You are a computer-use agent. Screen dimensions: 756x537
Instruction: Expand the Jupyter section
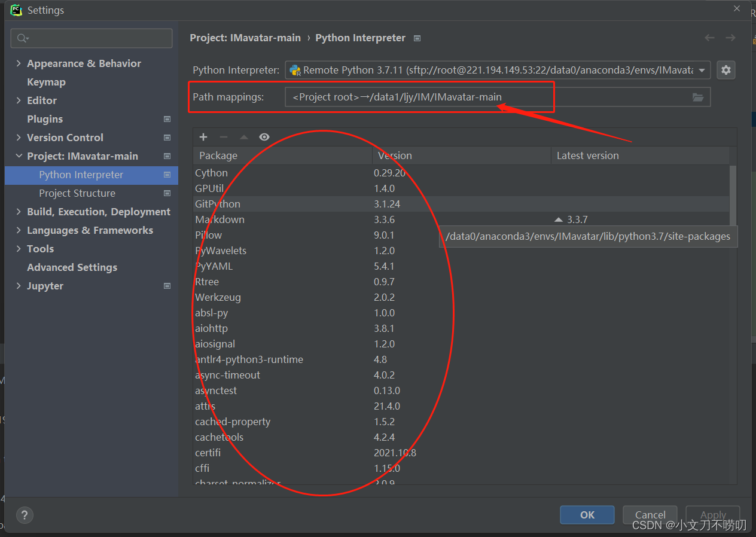coord(19,286)
